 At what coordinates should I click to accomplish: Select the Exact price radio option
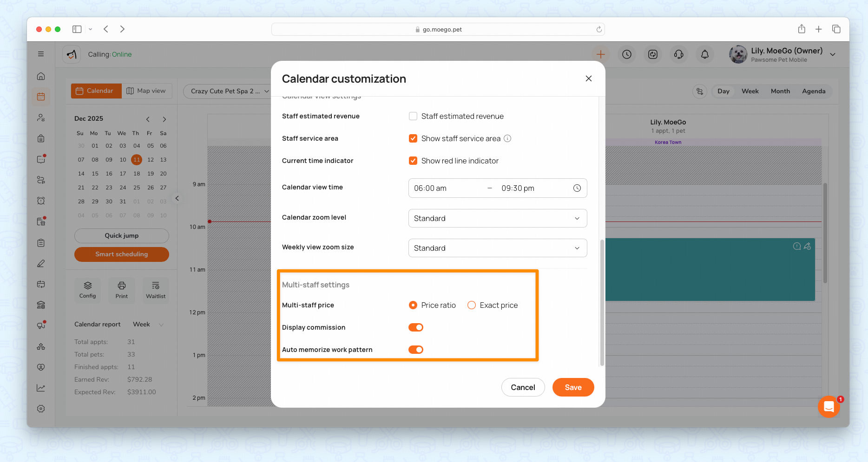click(x=471, y=305)
